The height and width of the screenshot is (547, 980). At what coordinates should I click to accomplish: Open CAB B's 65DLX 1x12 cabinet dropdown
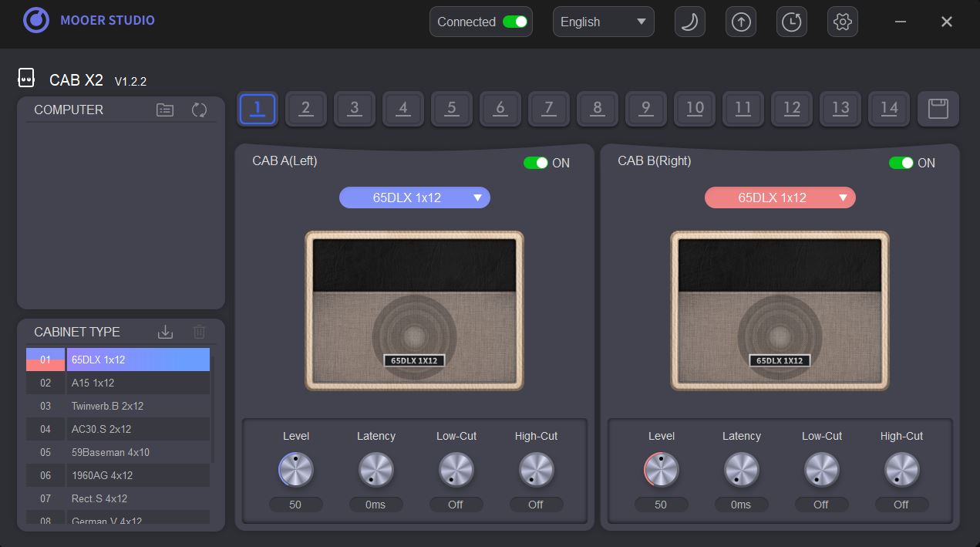(780, 198)
